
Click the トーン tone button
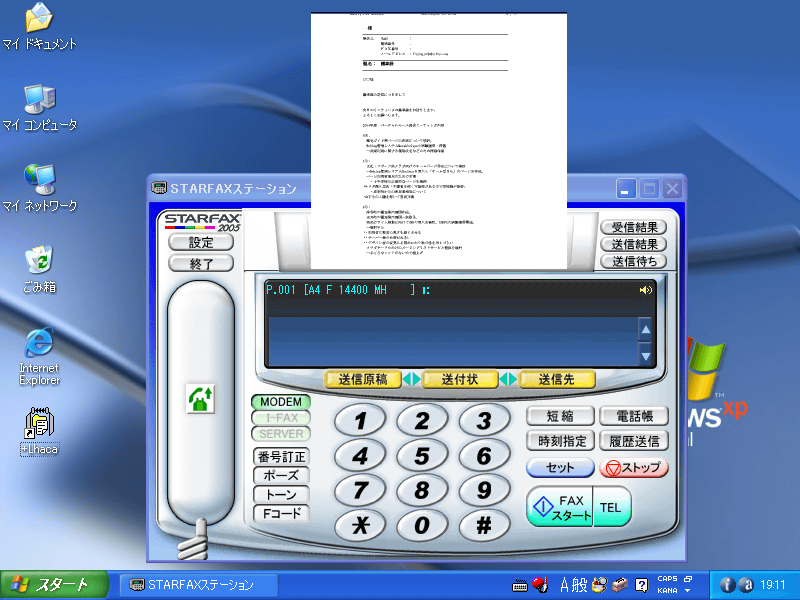(281, 494)
